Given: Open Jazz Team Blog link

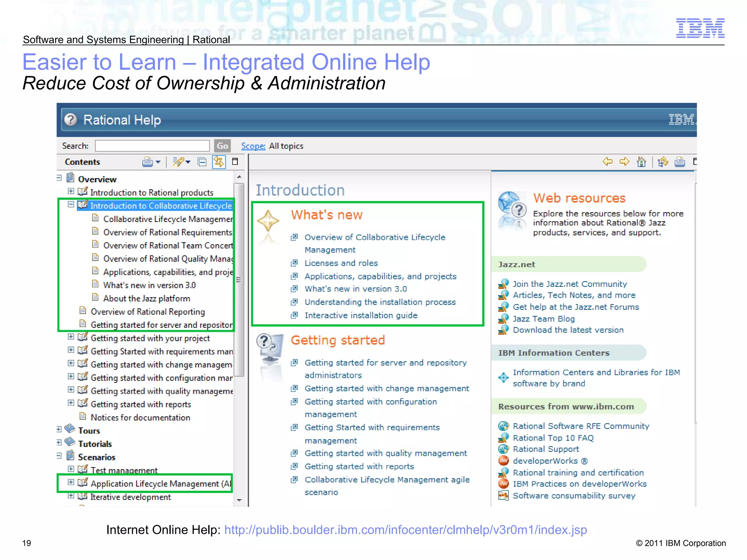Looking at the screenshot, I should 543,319.
